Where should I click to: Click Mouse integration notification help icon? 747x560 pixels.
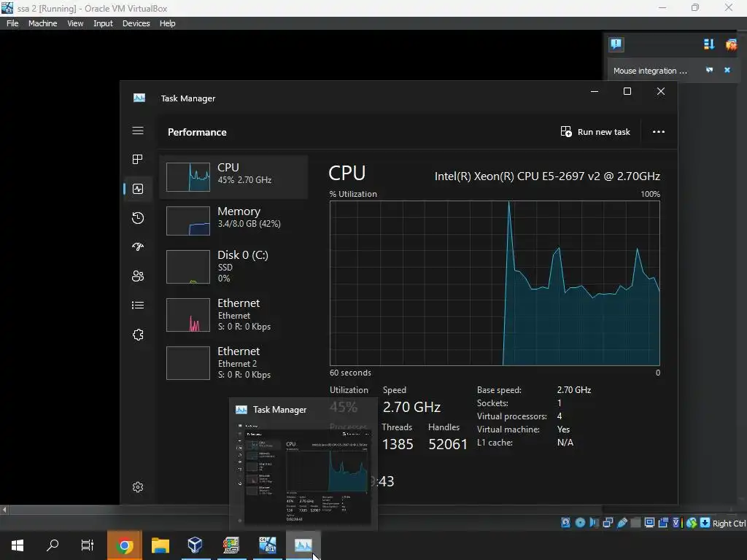pyautogui.click(x=709, y=70)
